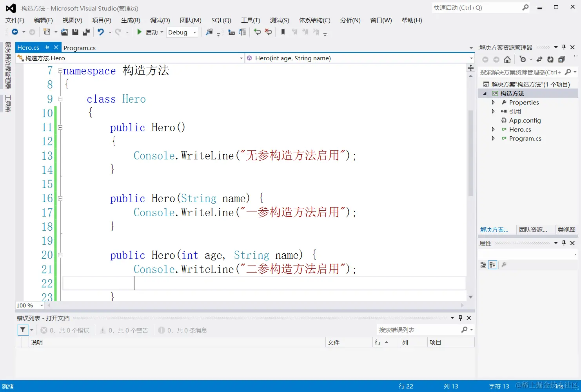Screen dimensions: 581x392
Task: Collapse the constructor outline on line 20
Action: [60, 255]
